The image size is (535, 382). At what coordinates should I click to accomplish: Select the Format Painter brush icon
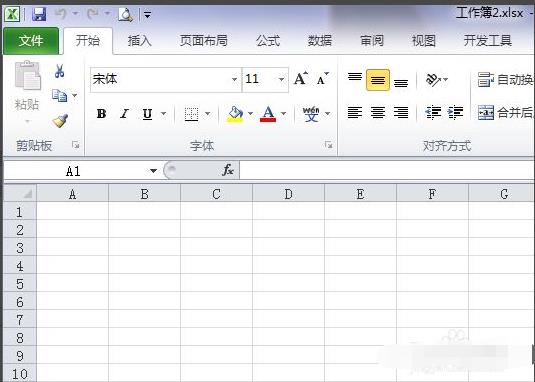[x=60, y=121]
